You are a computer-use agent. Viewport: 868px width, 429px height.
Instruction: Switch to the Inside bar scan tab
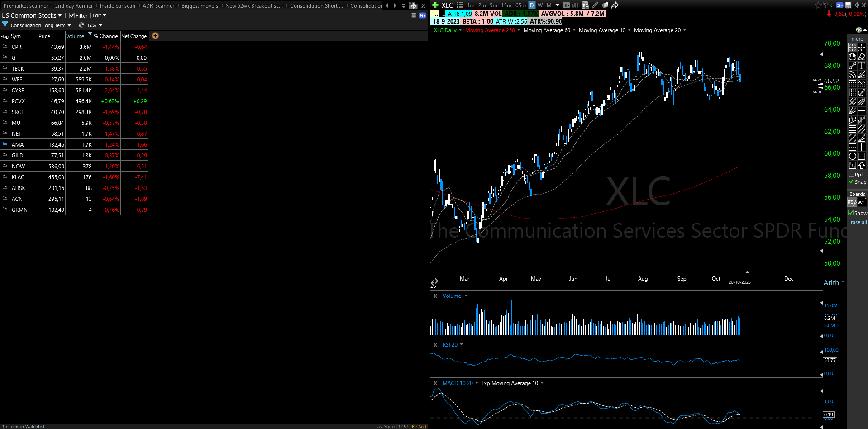117,6
